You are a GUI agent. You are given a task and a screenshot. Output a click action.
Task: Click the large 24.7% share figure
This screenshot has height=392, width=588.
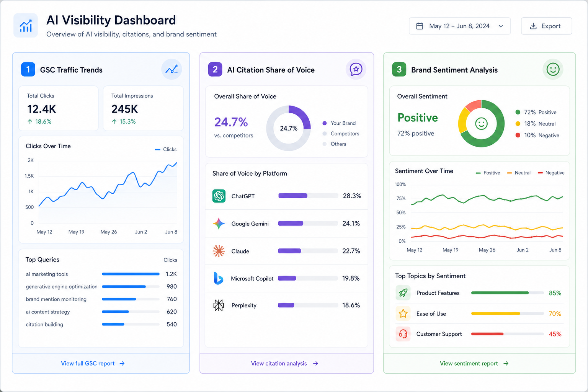click(x=231, y=122)
